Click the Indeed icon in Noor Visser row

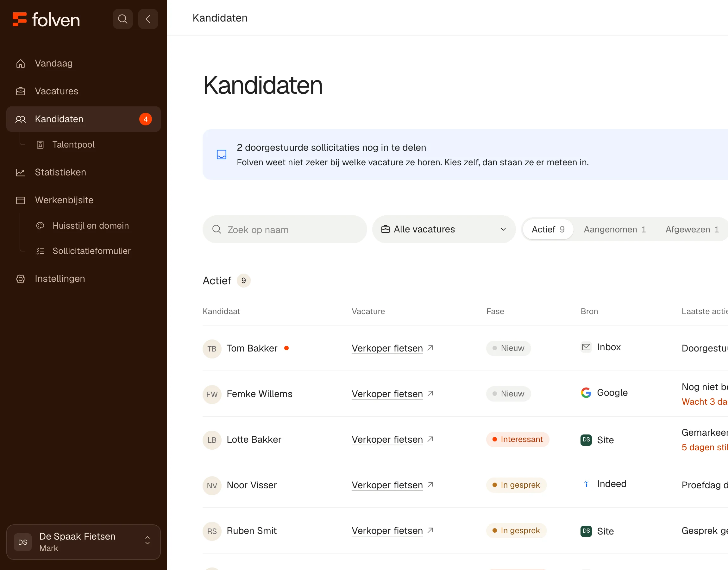[586, 484]
